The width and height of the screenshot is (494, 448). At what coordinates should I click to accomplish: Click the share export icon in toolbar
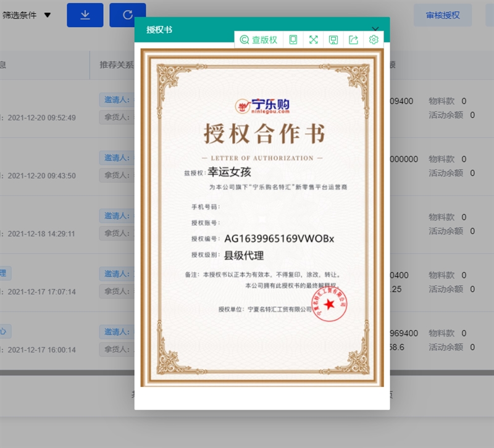pos(353,39)
